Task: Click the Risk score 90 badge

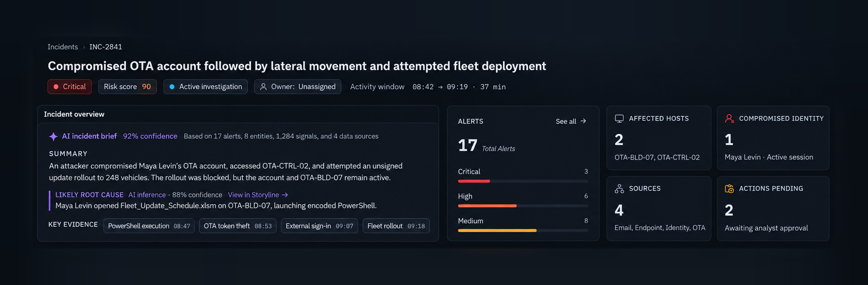Action: pyautogui.click(x=127, y=87)
